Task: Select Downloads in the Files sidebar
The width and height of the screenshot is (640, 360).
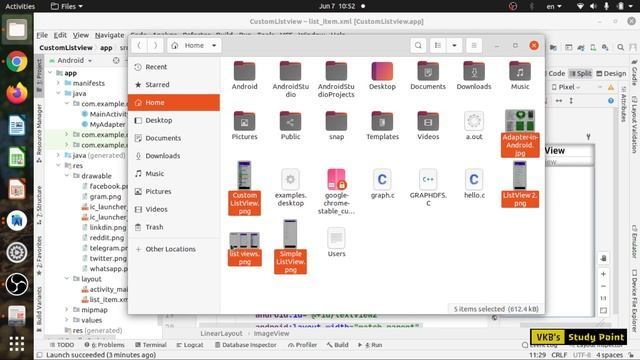Action: point(174,156)
